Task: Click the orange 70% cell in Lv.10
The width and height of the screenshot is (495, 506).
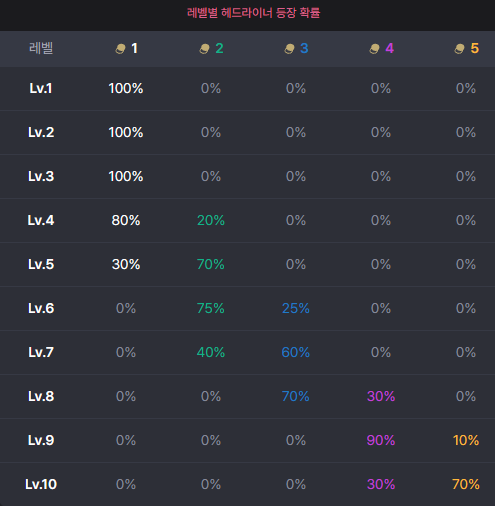Action: click(x=466, y=484)
